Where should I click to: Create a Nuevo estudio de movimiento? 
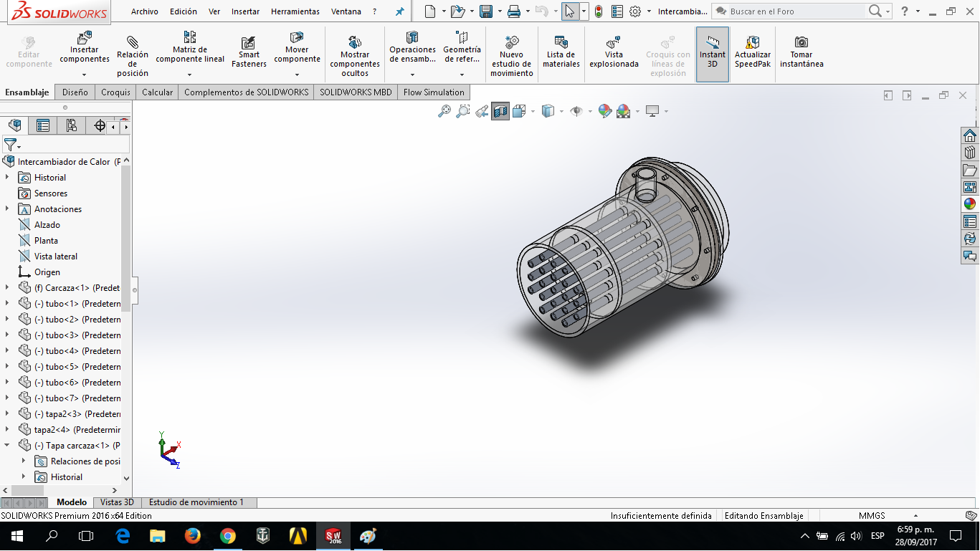(x=512, y=55)
